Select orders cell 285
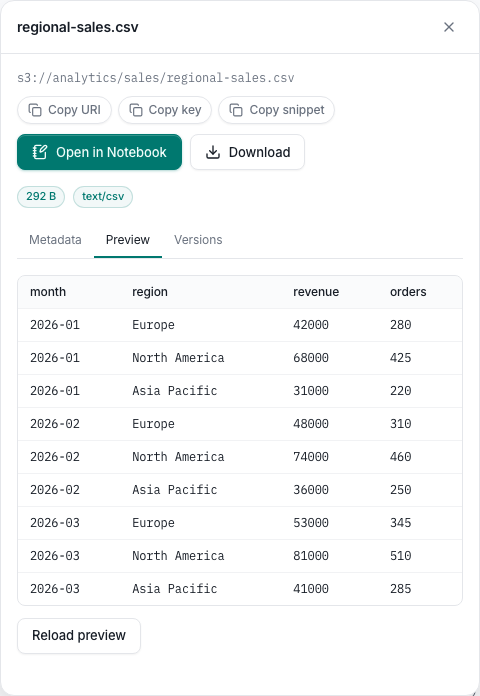The height and width of the screenshot is (696, 480). (x=401, y=589)
